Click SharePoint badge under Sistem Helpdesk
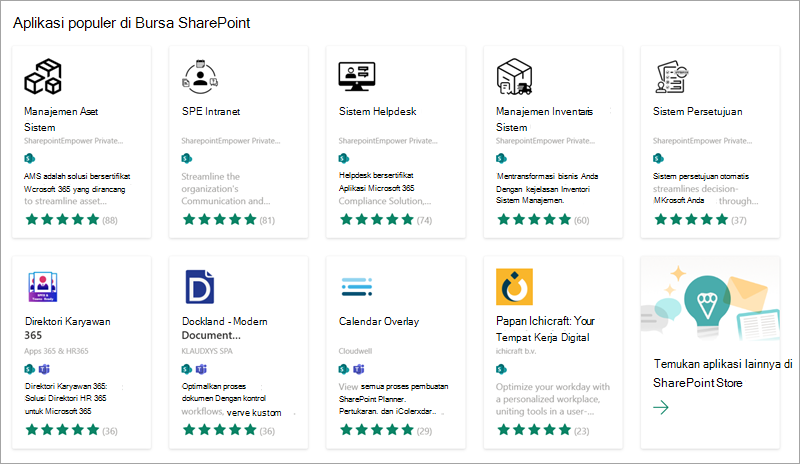The height and width of the screenshot is (464, 800). point(344,158)
